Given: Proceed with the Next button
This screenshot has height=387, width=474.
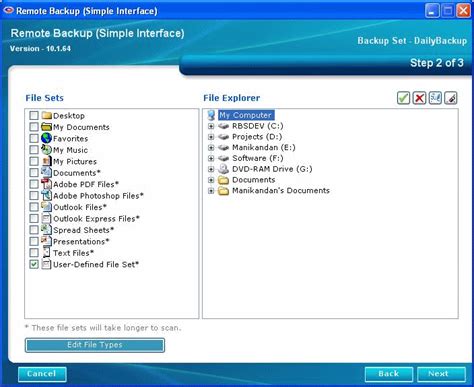Looking at the screenshot, I should 441,374.
